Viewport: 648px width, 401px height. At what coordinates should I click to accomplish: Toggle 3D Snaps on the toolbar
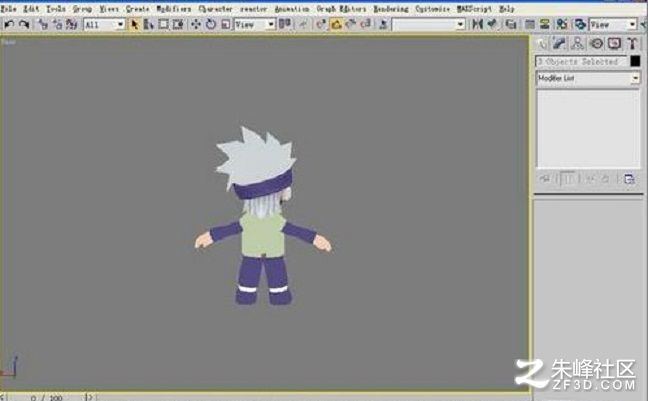pos(321,24)
